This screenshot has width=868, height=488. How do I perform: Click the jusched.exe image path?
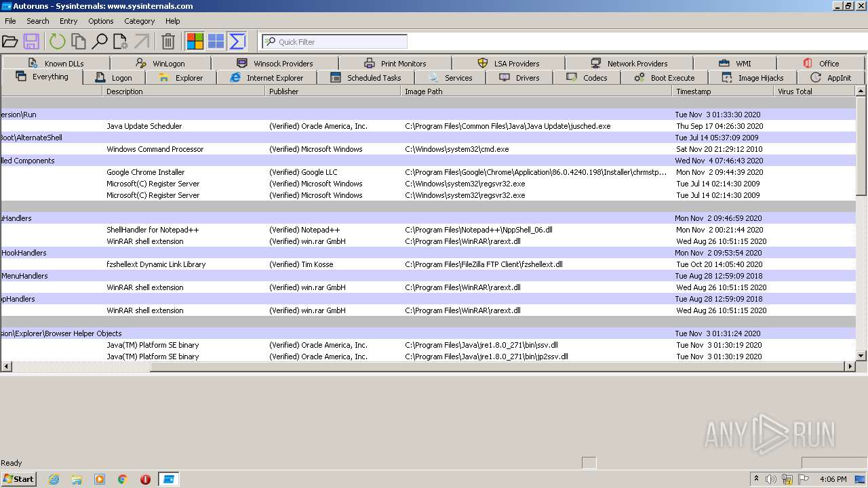508,126
